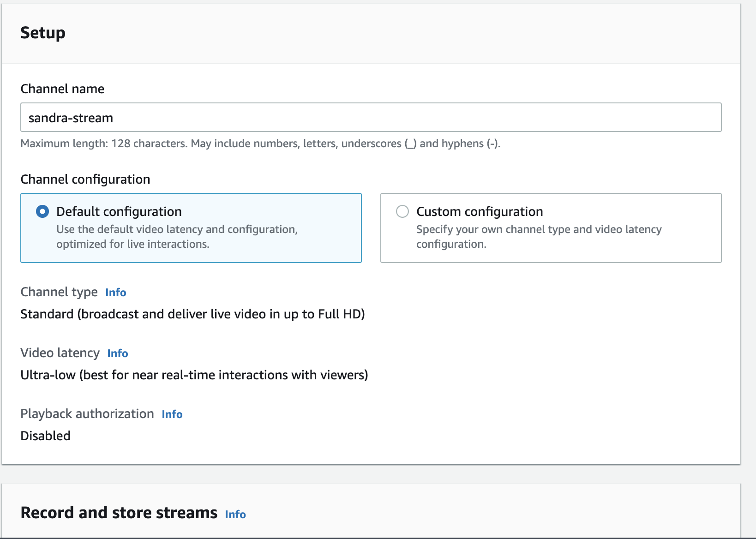Click the Ultra-low video latency value text

coord(194,375)
